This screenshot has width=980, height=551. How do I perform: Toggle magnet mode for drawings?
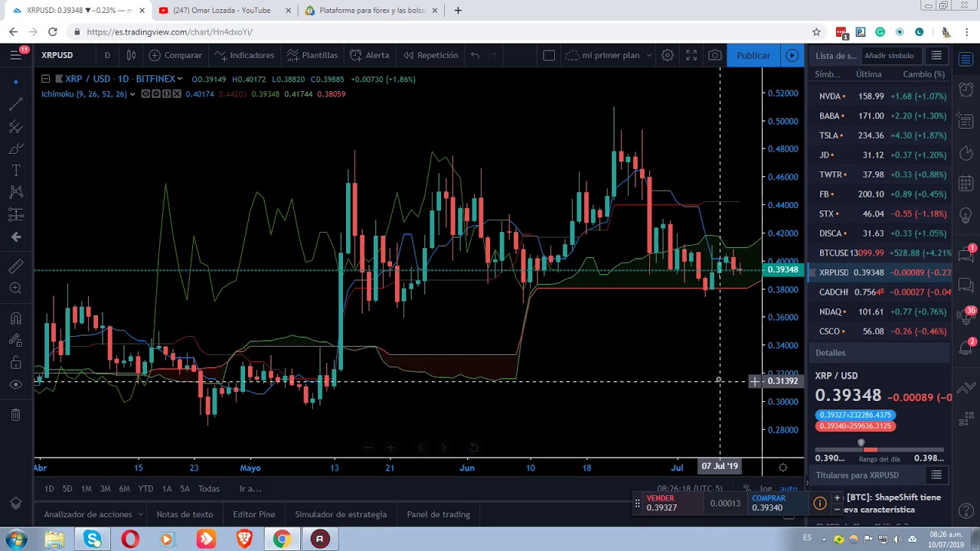(15, 318)
